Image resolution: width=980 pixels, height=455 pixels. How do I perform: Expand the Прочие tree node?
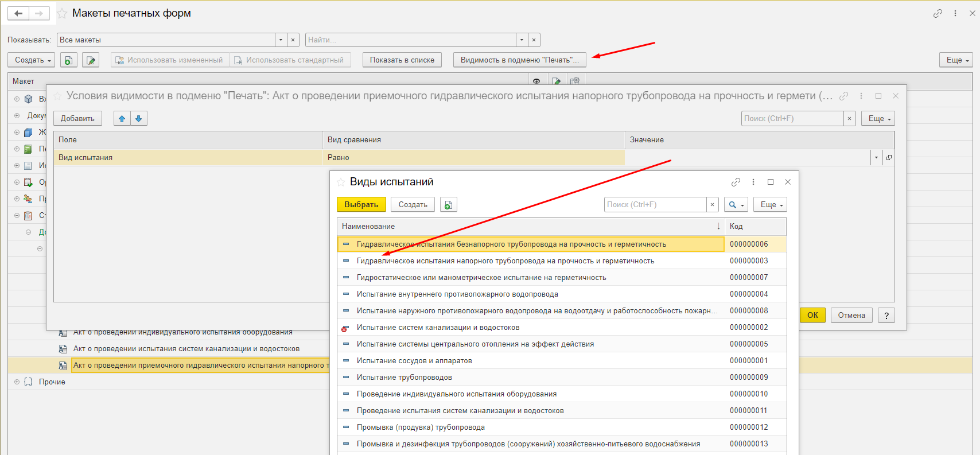[17, 382]
